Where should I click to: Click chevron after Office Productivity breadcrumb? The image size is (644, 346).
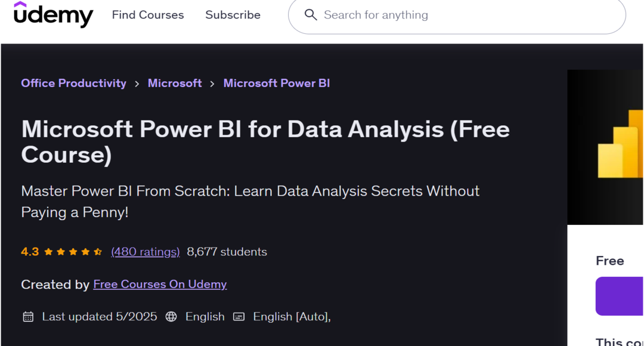(x=137, y=84)
